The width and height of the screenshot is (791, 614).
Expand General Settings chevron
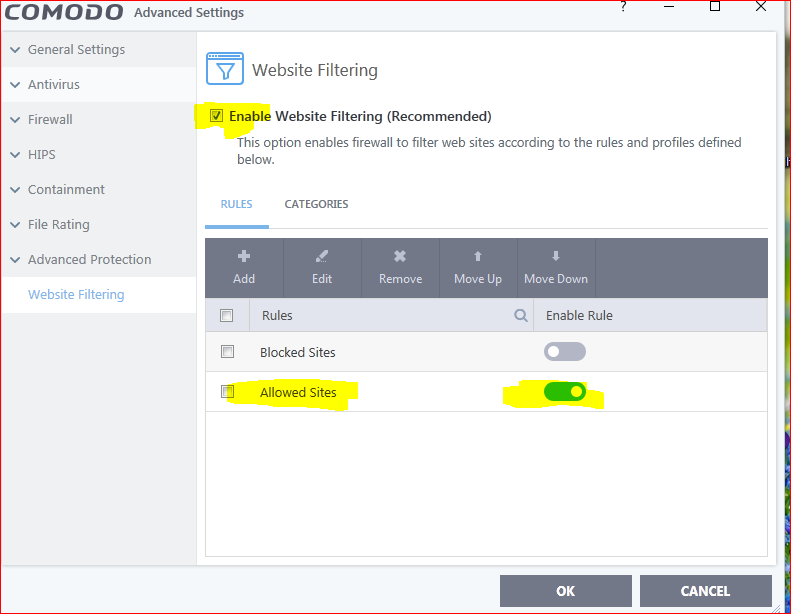[15, 49]
